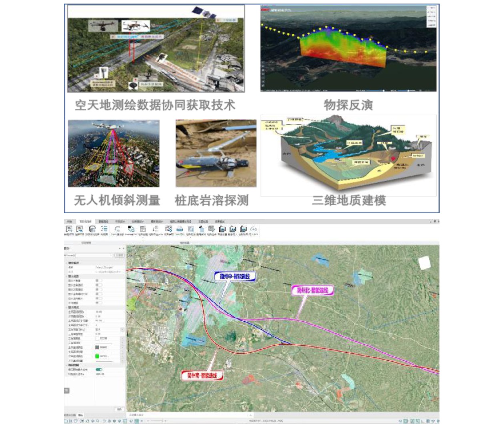Click the button beside the properties panel dropdown
The image size is (504, 424).
(x=119, y=255)
